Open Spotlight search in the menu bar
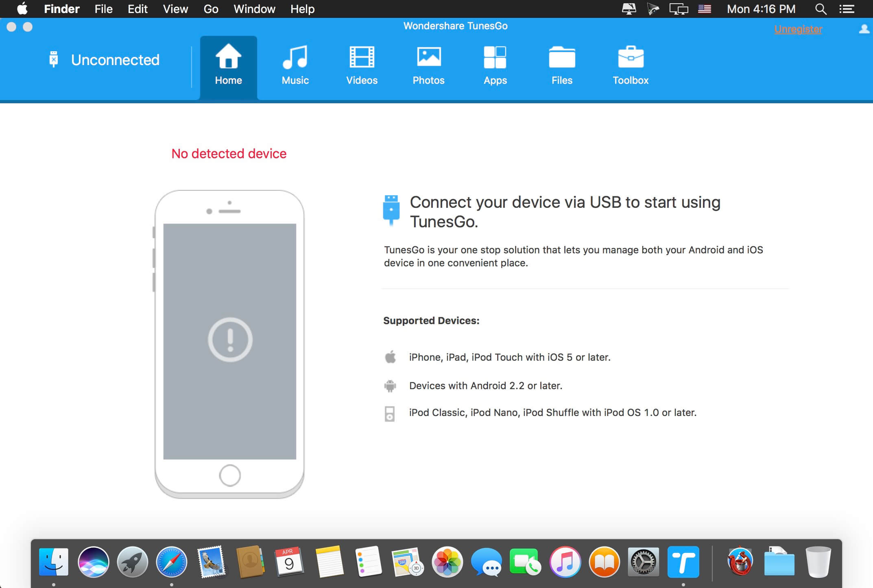 click(x=821, y=9)
